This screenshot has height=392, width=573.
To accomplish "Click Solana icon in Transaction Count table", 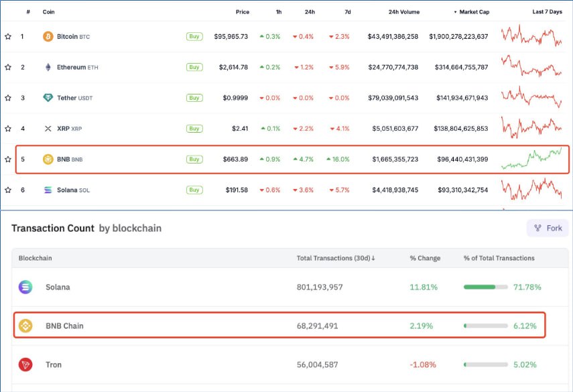I will [x=25, y=287].
